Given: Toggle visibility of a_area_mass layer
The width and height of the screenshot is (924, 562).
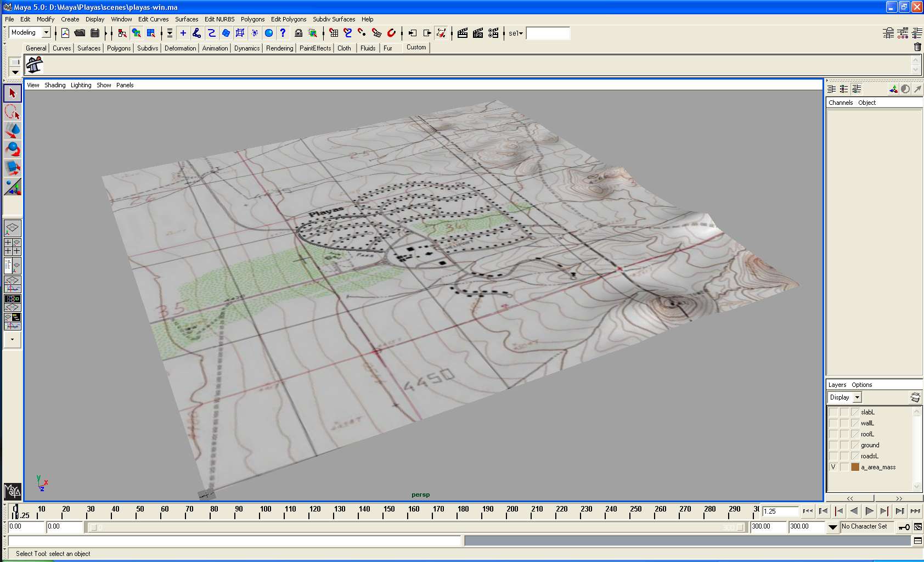Looking at the screenshot, I should pos(833,467).
